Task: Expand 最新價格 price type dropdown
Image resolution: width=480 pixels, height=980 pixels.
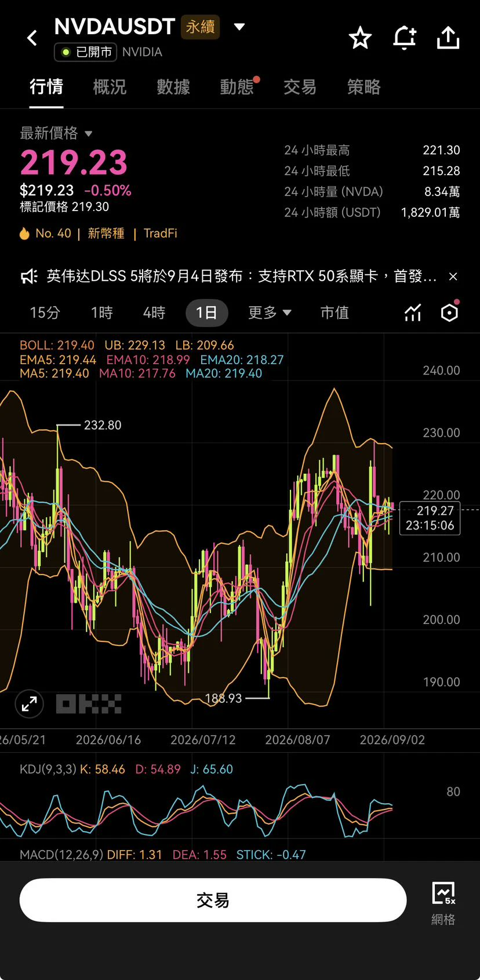Action: [89, 134]
